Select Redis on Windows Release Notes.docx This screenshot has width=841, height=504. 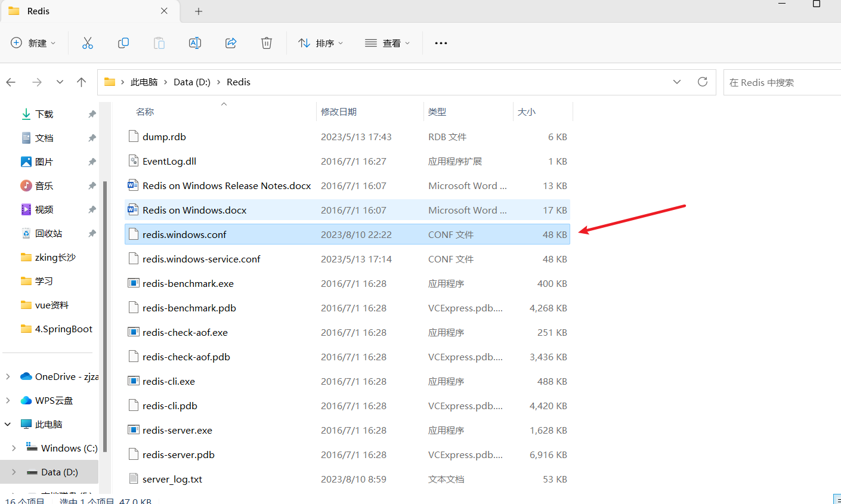[347, 185]
